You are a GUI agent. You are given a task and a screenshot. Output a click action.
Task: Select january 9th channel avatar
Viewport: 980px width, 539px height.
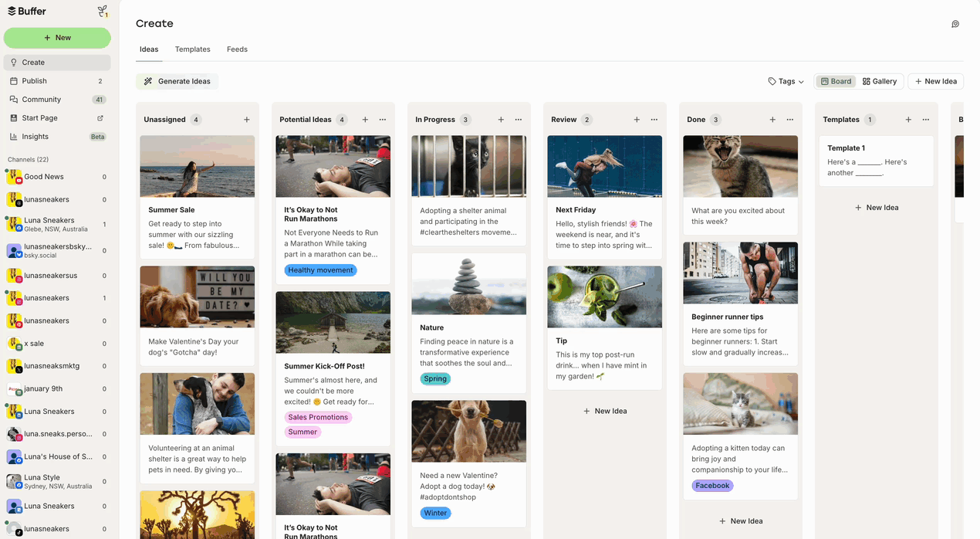tap(14, 389)
